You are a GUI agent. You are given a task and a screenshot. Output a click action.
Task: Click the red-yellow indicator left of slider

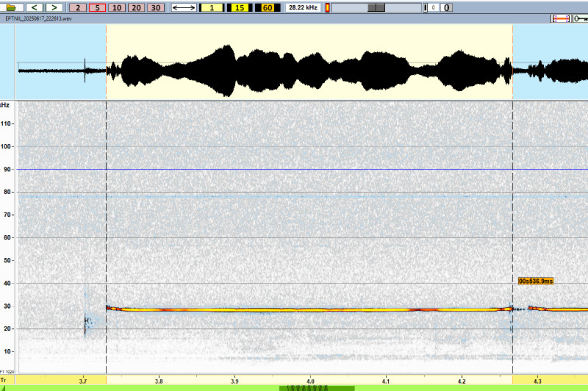[x=328, y=7]
